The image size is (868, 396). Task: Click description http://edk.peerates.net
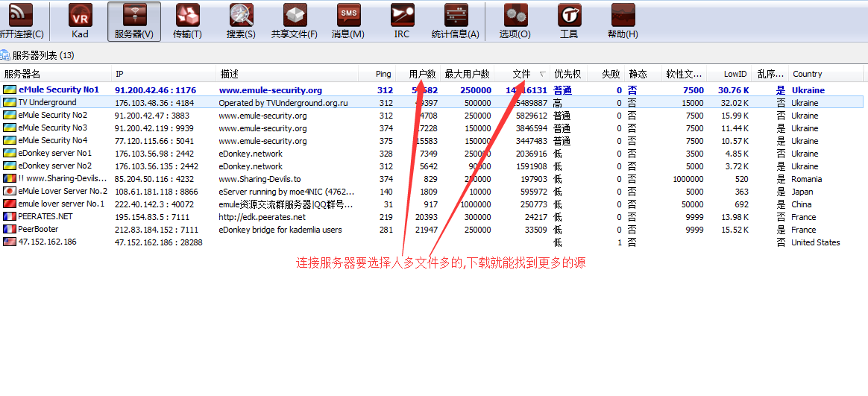[262, 217]
